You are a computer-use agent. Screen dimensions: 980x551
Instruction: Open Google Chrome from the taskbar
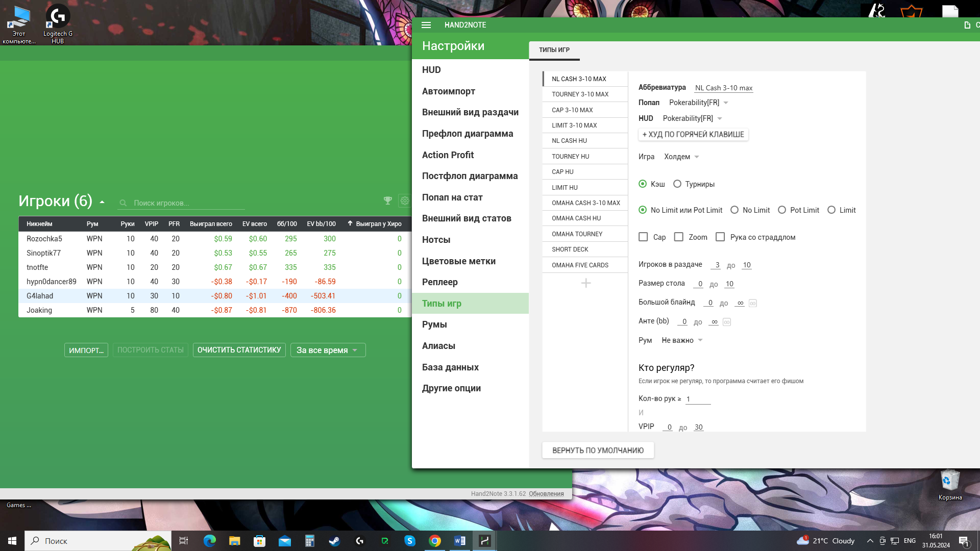pyautogui.click(x=435, y=541)
